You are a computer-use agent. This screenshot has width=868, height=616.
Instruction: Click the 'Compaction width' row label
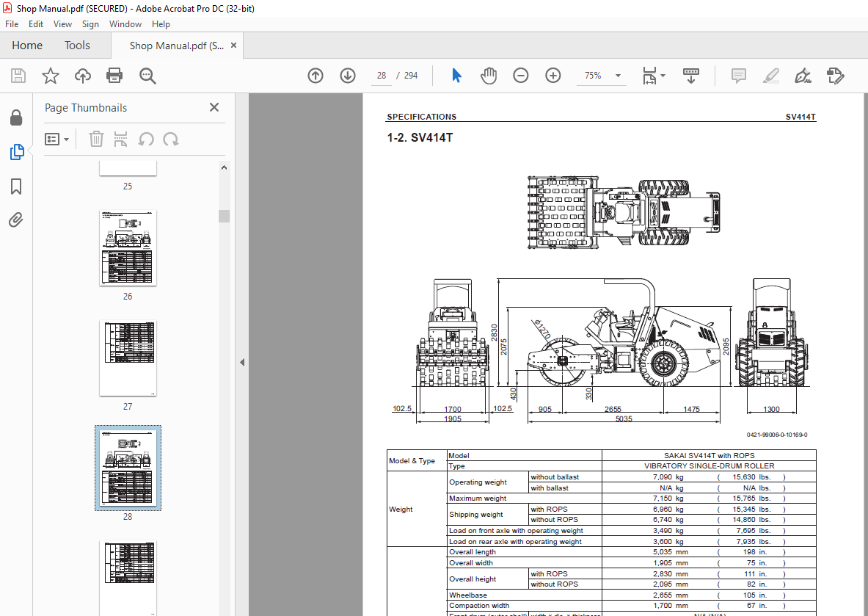tap(479, 606)
